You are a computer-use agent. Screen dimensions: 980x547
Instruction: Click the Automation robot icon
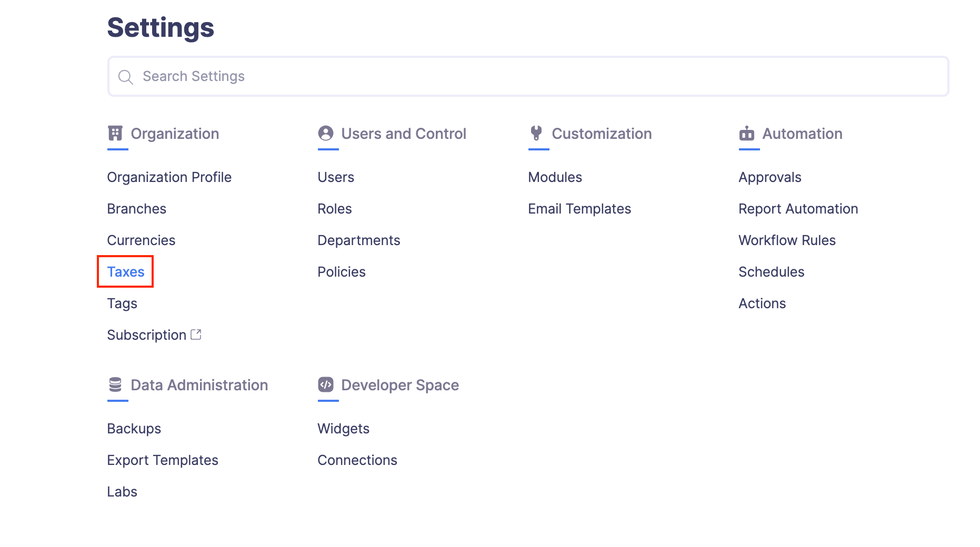(746, 134)
